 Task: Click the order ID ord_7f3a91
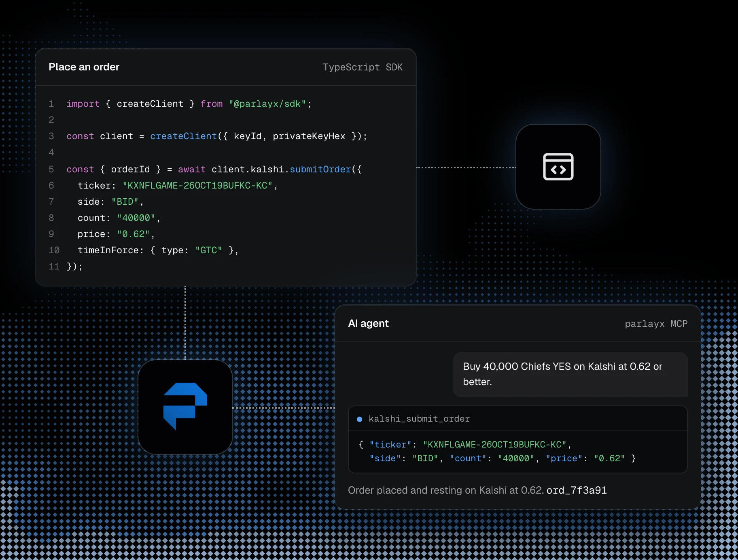coord(577,490)
